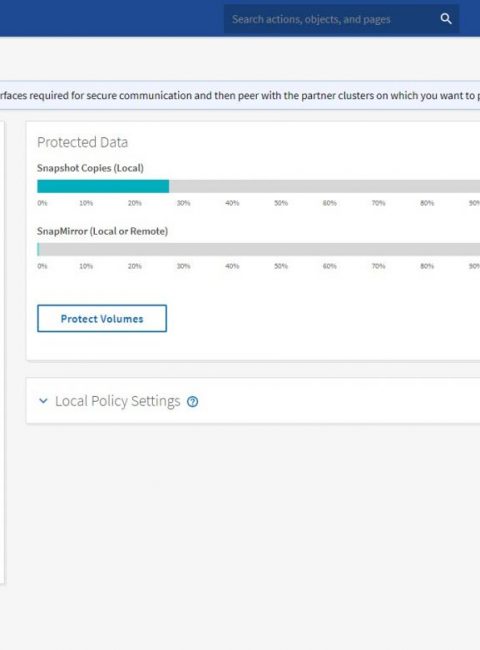
Task: Select the Protected Data heading
Action: pos(82,142)
